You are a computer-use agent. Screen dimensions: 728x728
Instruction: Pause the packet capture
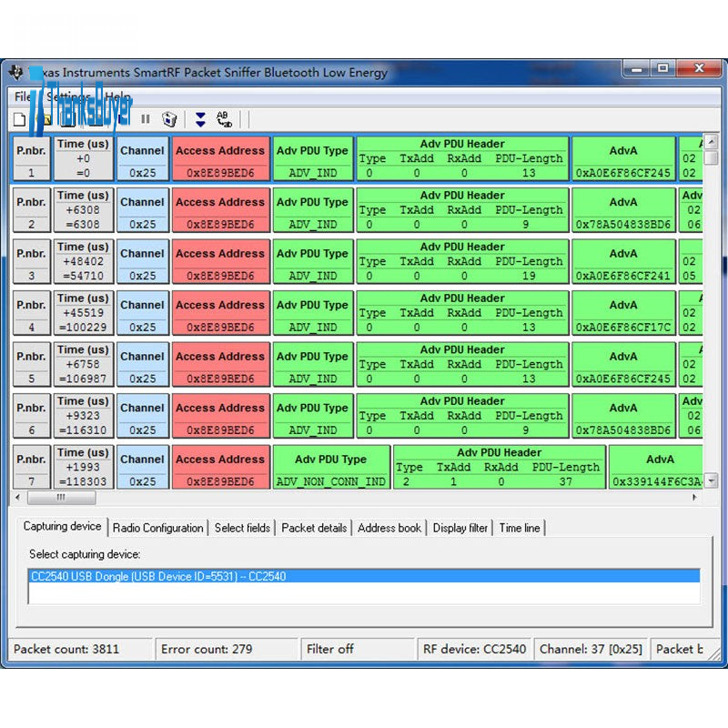(x=146, y=119)
